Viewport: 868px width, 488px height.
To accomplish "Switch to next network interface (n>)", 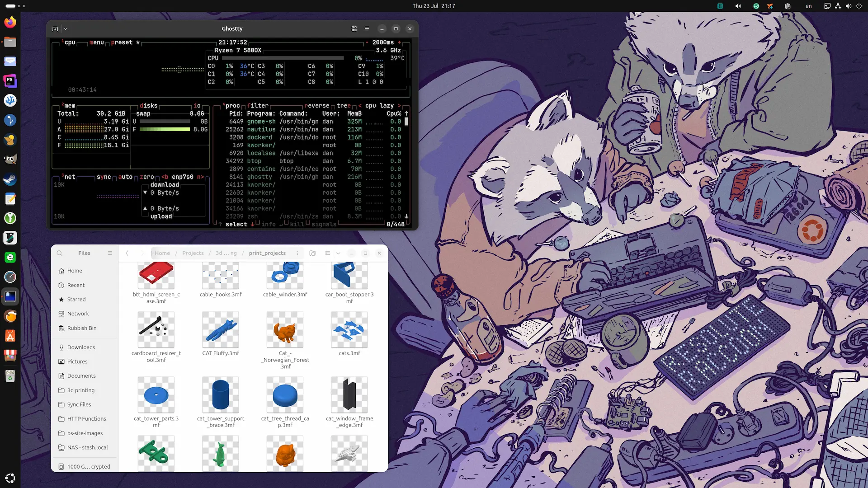I will click(200, 177).
